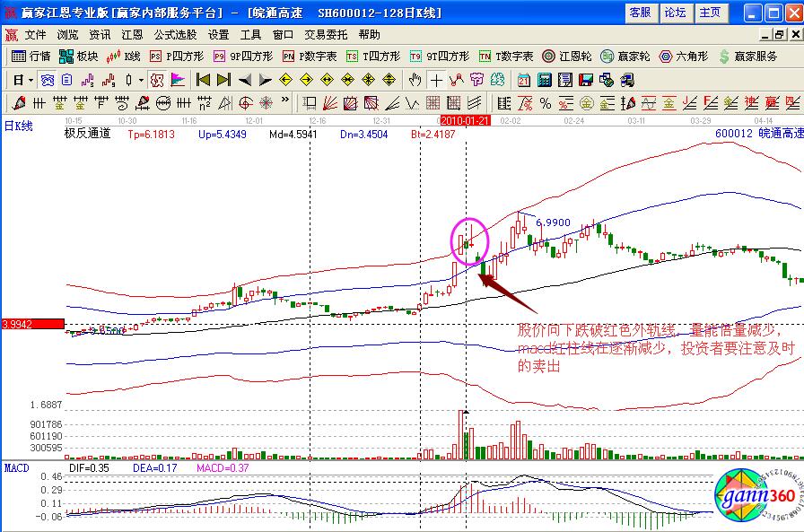Click the 2010-01-21 date marker
The image size is (804, 532).
click(x=465, y=119)
